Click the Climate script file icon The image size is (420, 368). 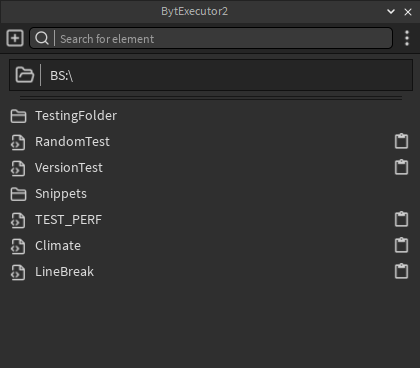click(18, 246)
